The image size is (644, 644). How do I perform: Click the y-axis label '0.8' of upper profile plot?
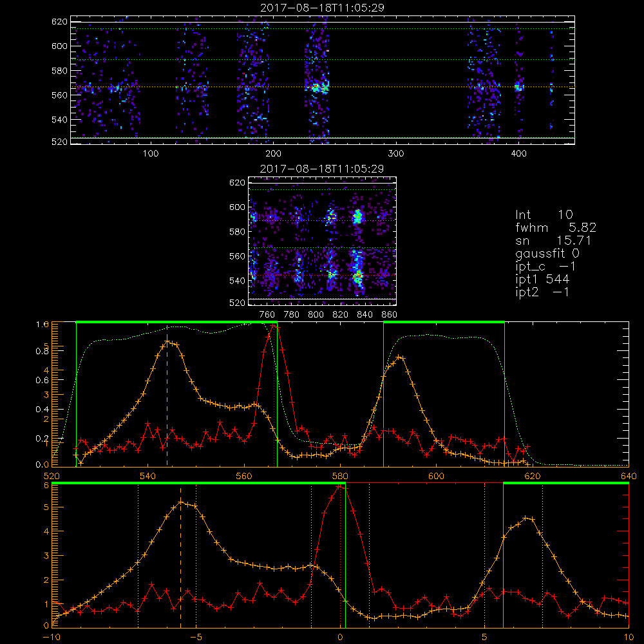43,351
